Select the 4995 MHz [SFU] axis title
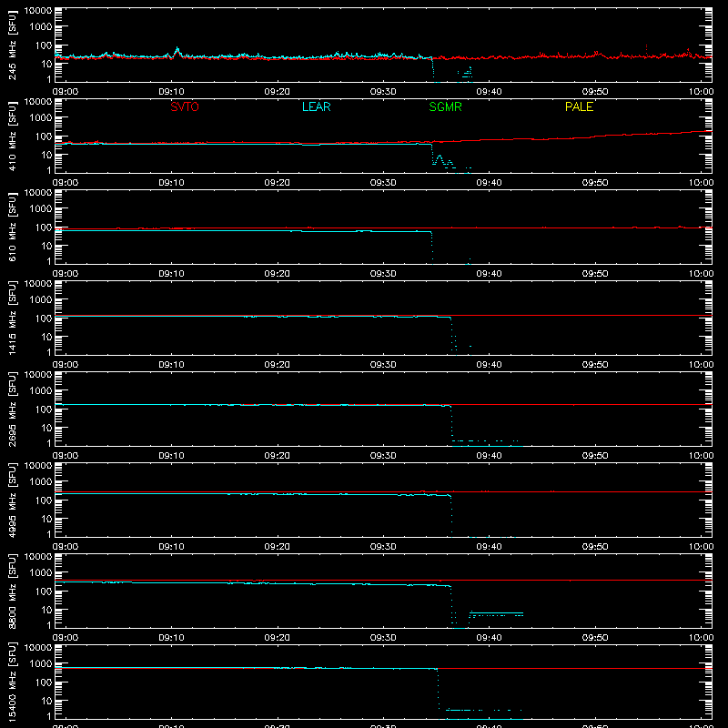 (x=12, y=500)
